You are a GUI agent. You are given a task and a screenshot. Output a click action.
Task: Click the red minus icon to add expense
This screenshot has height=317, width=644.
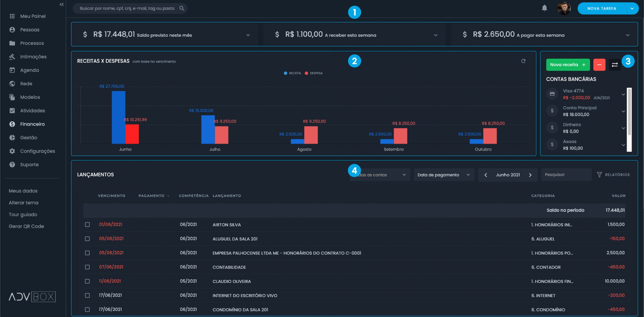[x=599, y=65]
